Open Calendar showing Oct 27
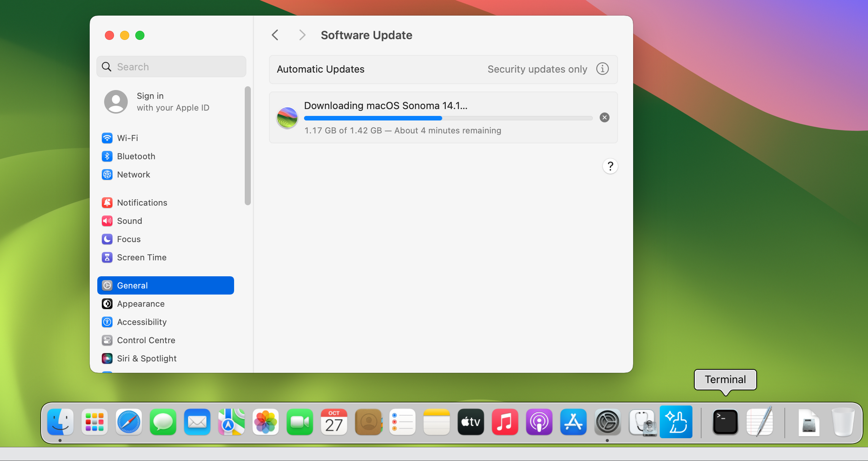 (334, 422)
